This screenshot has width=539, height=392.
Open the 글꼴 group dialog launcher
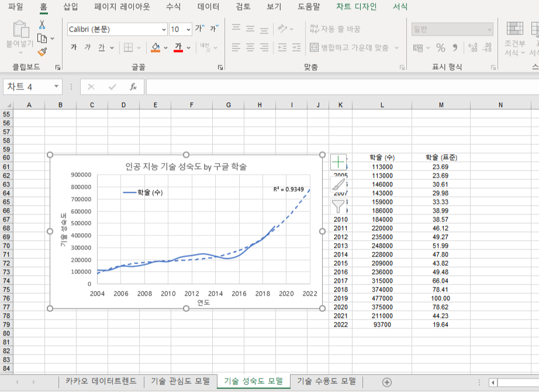[x=220, y=68]
